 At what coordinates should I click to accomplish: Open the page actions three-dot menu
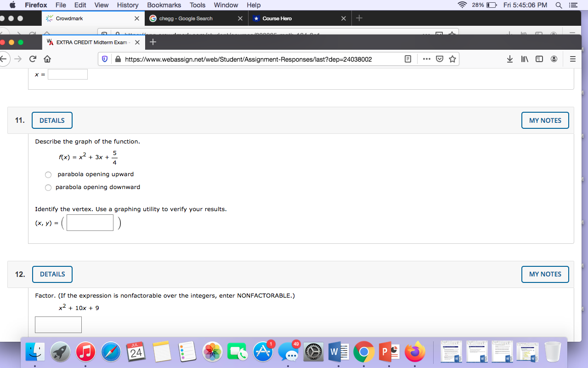tap(427, 59)
